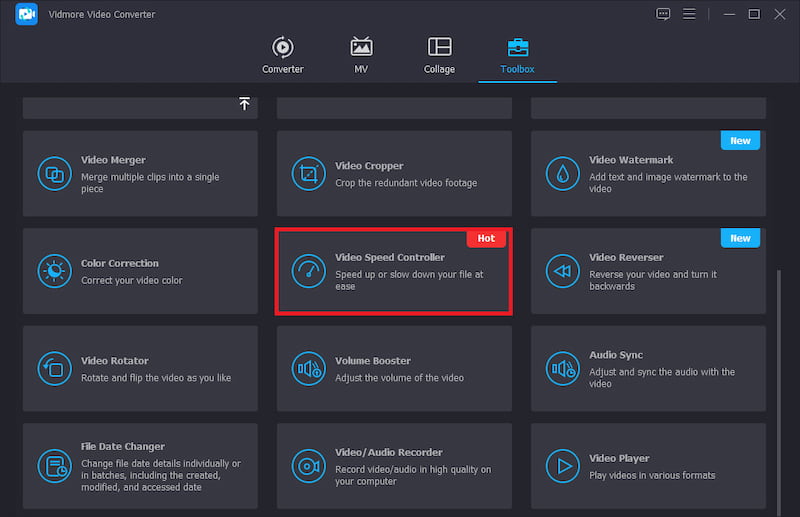800x517 pixels.
Task: Switch to the Collage tab
Action: pos(439,56)
